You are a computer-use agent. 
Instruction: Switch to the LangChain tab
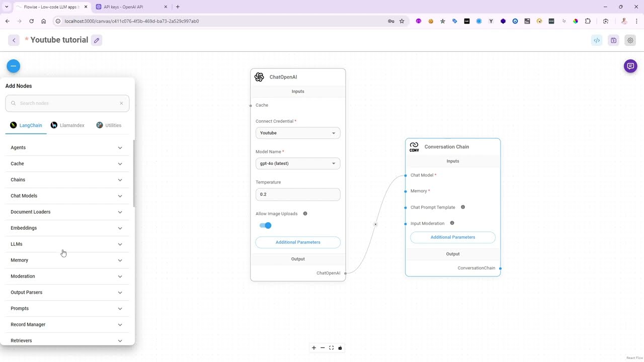click(x=26, y=125)
